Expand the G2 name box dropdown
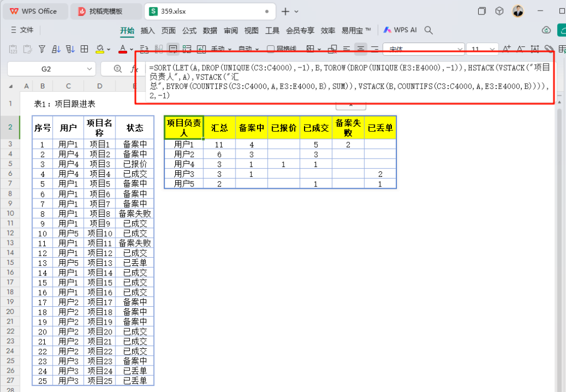Screen dimensions: 566x392 pyautogui.click(x=89, y=69)
